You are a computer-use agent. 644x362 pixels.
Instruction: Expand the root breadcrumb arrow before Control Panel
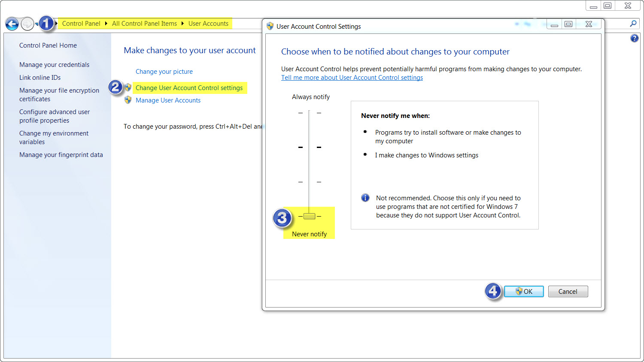click(x=57, y=24)
